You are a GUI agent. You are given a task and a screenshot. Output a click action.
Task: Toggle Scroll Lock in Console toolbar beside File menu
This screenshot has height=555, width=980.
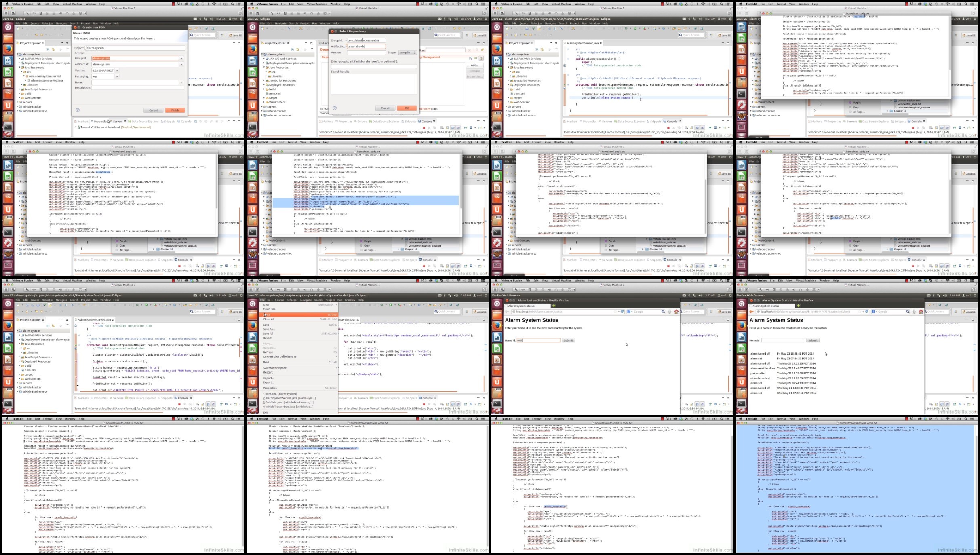pos(447,404)
